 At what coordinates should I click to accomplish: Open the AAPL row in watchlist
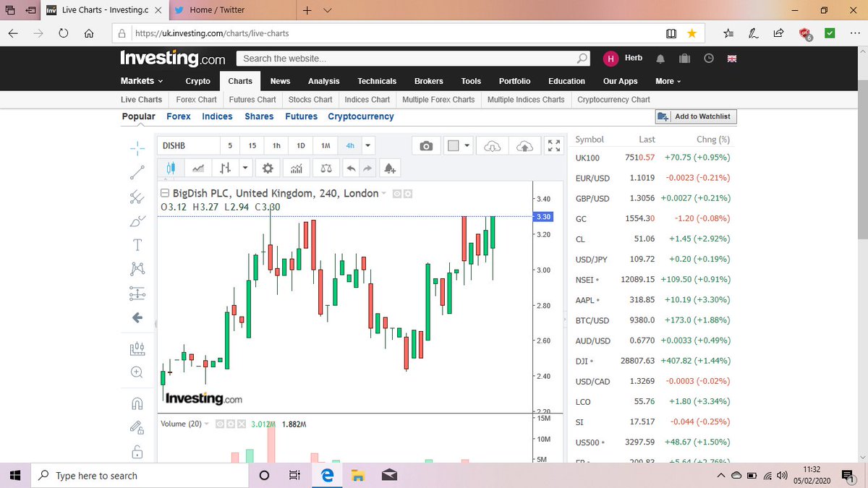[653, 300]
